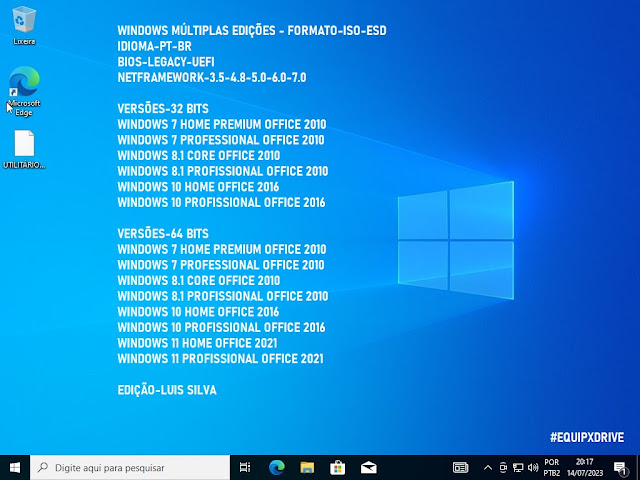Open the notification center icon
This screenshot has height=480, width=640.
(620, 468)
